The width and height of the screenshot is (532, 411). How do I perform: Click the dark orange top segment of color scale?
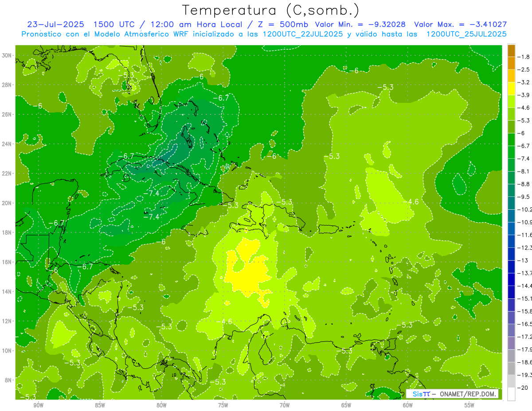[x=511, y=51]
